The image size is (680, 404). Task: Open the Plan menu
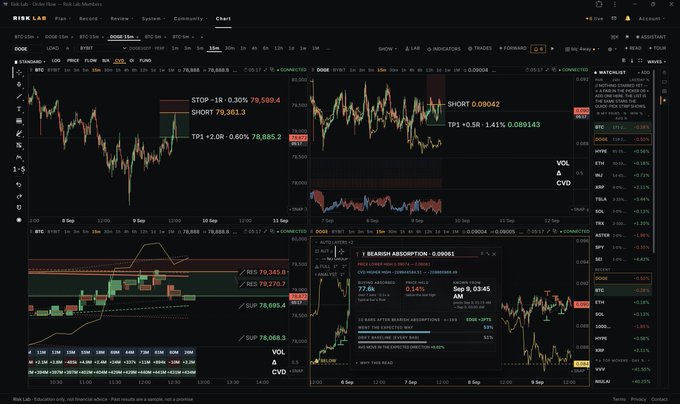coord(62,19)
